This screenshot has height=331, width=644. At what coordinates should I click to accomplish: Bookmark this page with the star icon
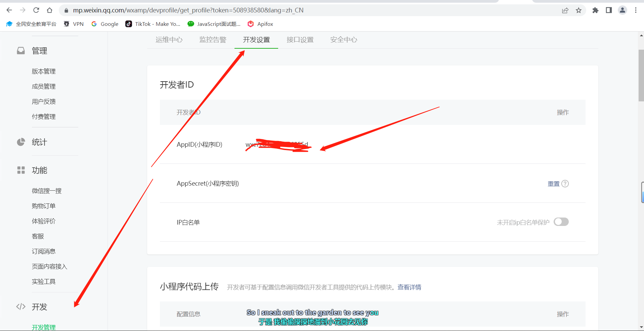578,10
